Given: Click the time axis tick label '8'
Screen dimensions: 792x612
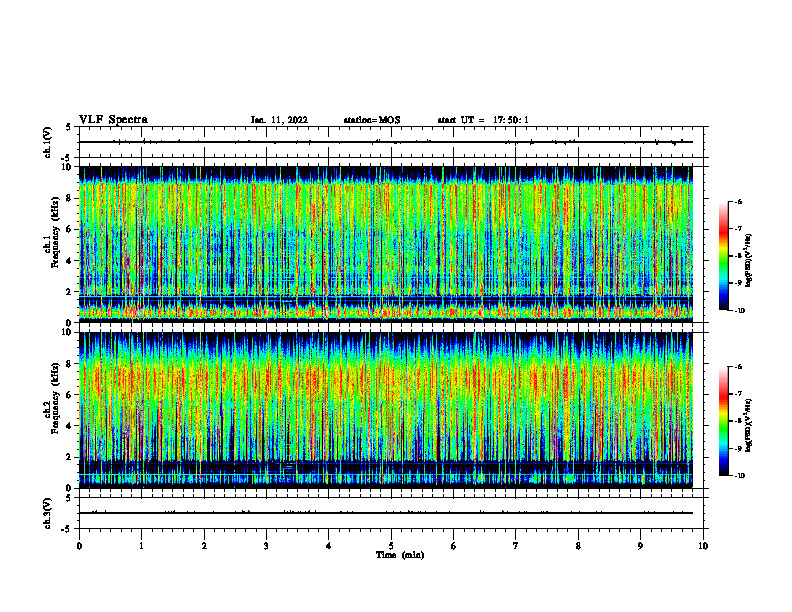Looking at the screenshot, I should pyautogui.click(x=578, y=546).
